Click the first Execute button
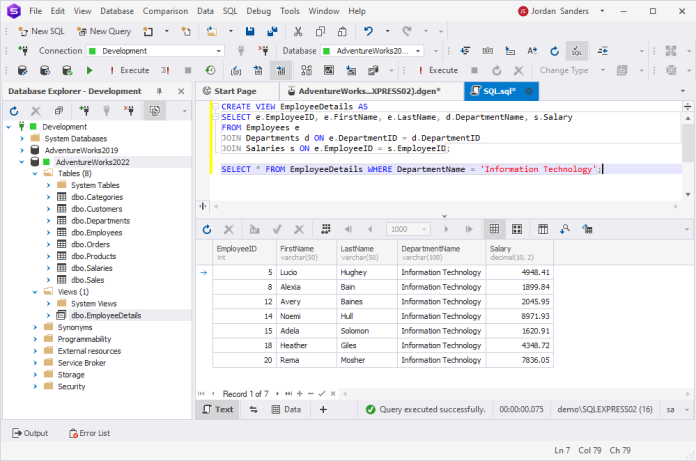This screenshot has width=696, height=461. click(130, 70)
